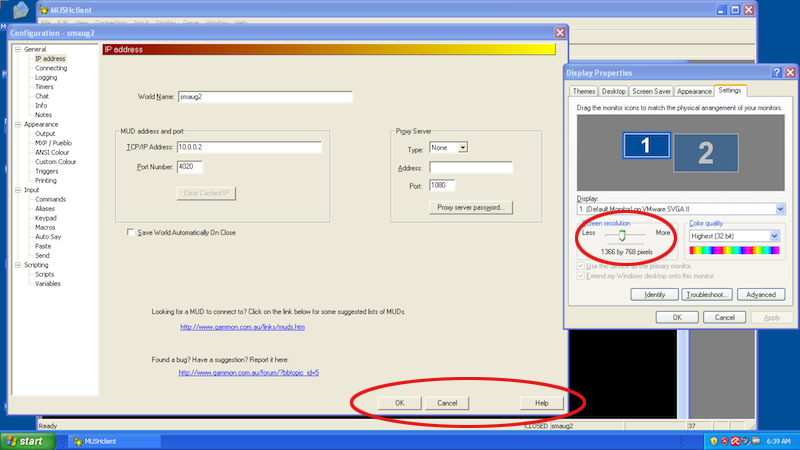This screenshot has height=450, width=800.
Task: Click the World Name field
Action: coord(265,97)
